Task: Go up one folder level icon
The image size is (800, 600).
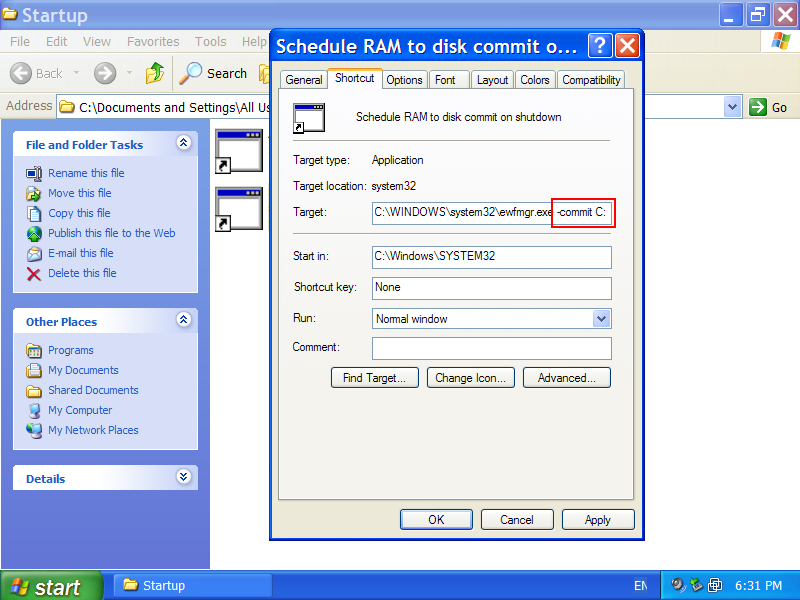Action: (x=155, y=73)
